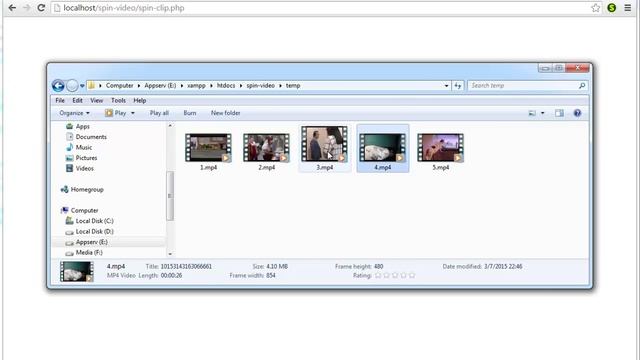Open address bar history dropdown
Viewport: 640px width, 360px height.
pos(446,86)
